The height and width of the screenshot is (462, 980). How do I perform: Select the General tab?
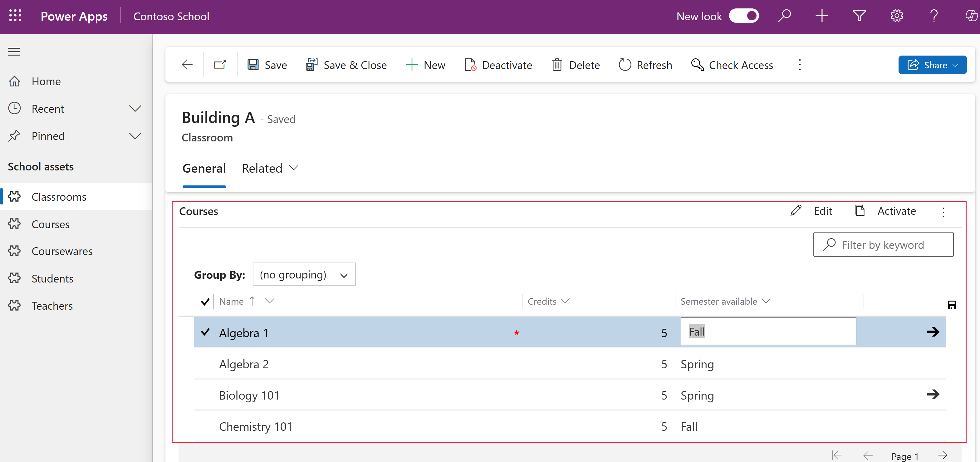[x=203, y=168]
